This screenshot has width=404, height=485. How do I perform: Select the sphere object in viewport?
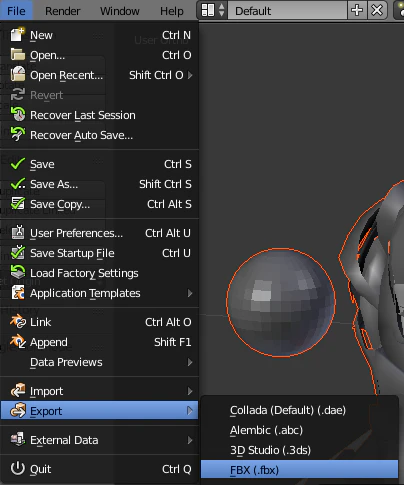tap(281, 303)
